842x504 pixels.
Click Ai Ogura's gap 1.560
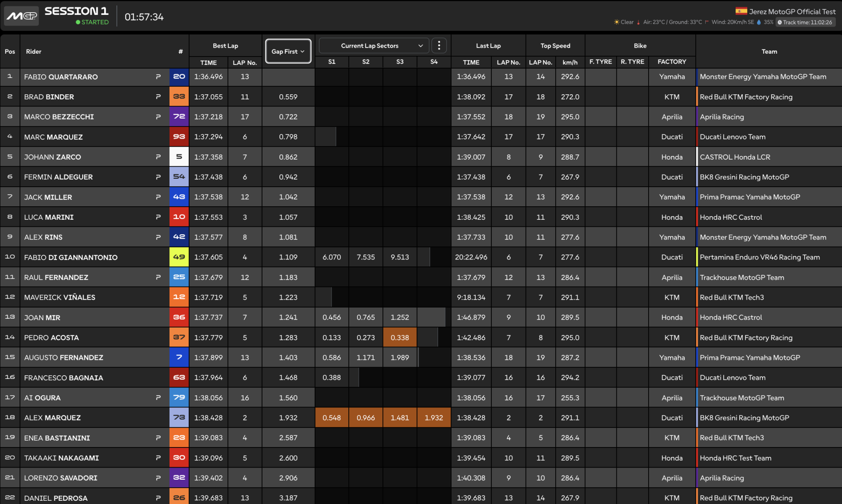click(288, 398)
